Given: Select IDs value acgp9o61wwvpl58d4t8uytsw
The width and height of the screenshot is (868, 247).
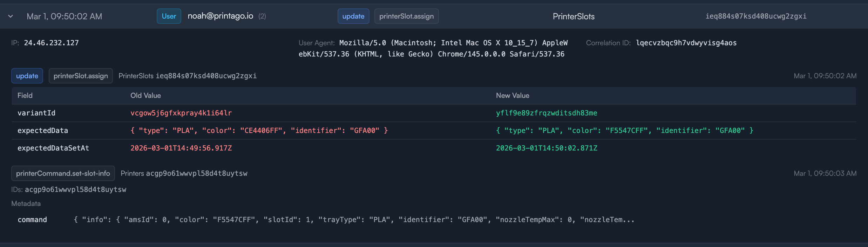Looking at the screenshot, I should pyautogui.click(x=75, y=189).
